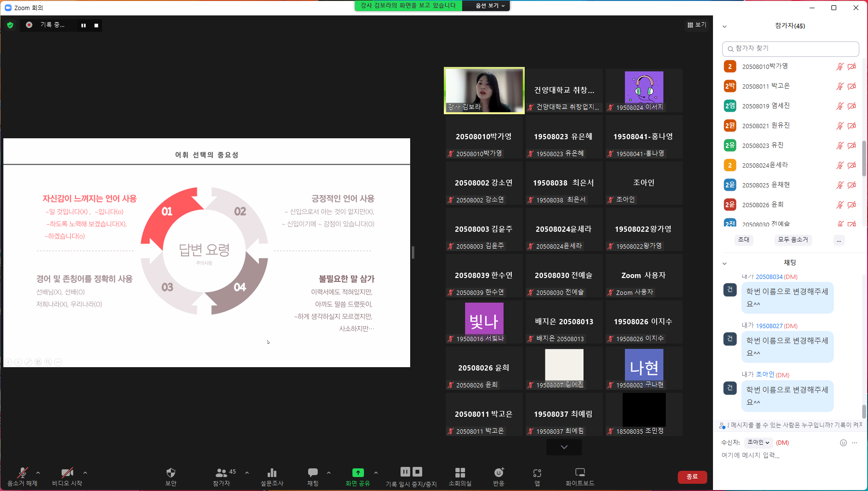Click the encryption green shield icon
Screen dimensions: 868x491
click(x=10, y=25)
